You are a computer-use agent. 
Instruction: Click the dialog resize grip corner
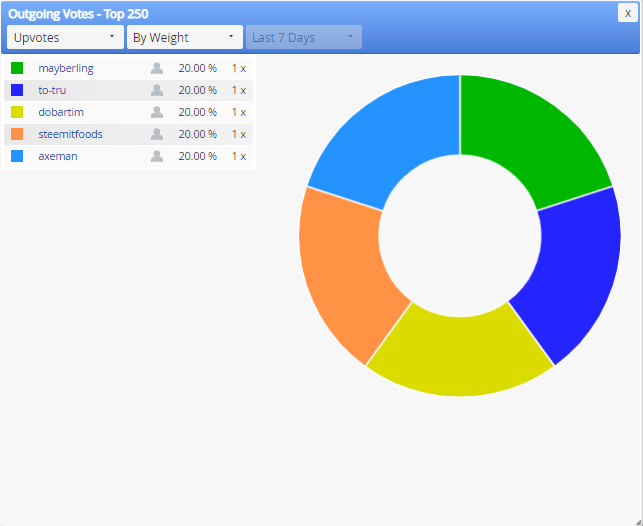coord(638,521)
